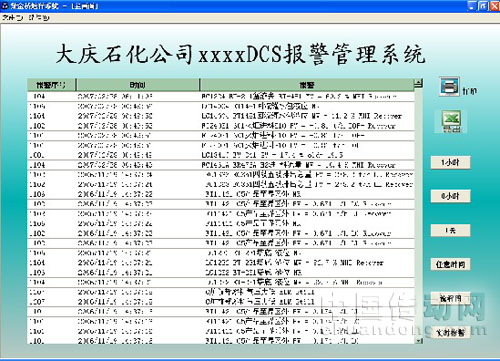This screenshot has height=361, width=500.
Task: Click the alarm list vertical scrollbar track
Action: pyautogui.click(x=418, y=212)
